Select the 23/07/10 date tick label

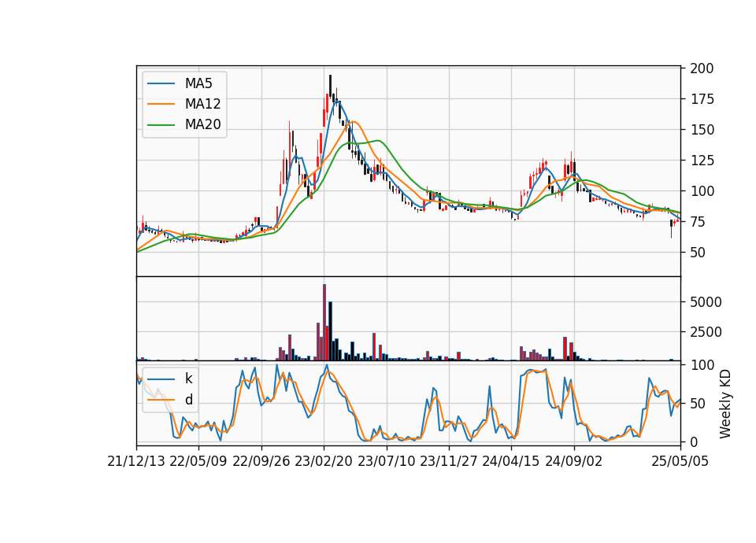pos(386,461)
